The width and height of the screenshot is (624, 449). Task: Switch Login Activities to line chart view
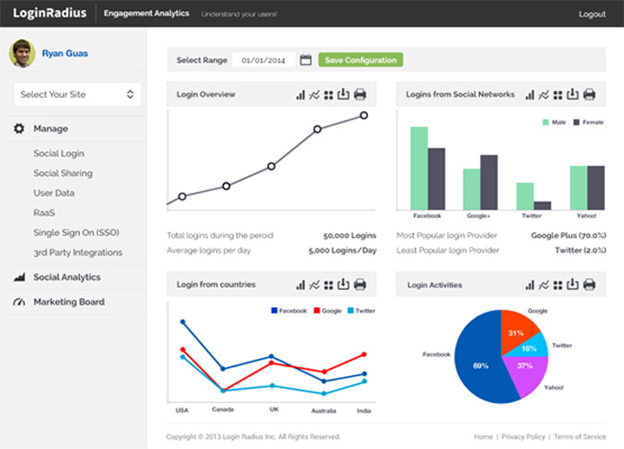coord(544,285)
